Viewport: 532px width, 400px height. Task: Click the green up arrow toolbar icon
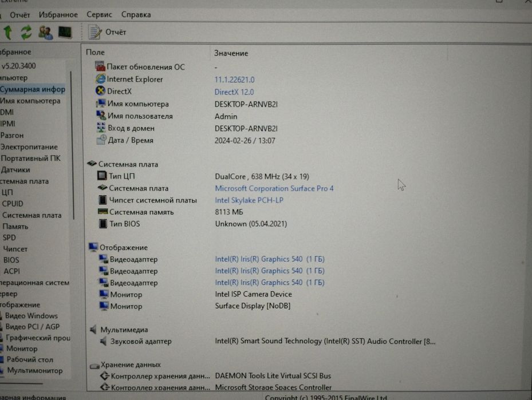(8, 33)
